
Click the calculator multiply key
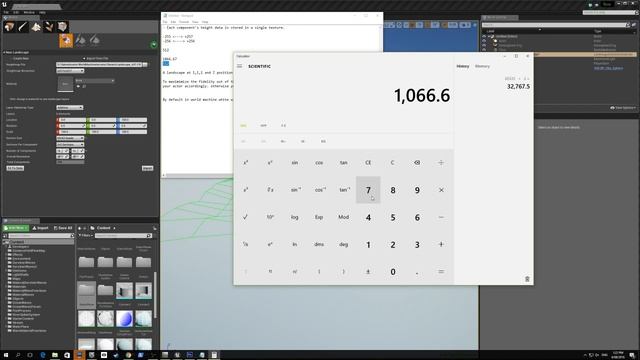tap(441, 190)
